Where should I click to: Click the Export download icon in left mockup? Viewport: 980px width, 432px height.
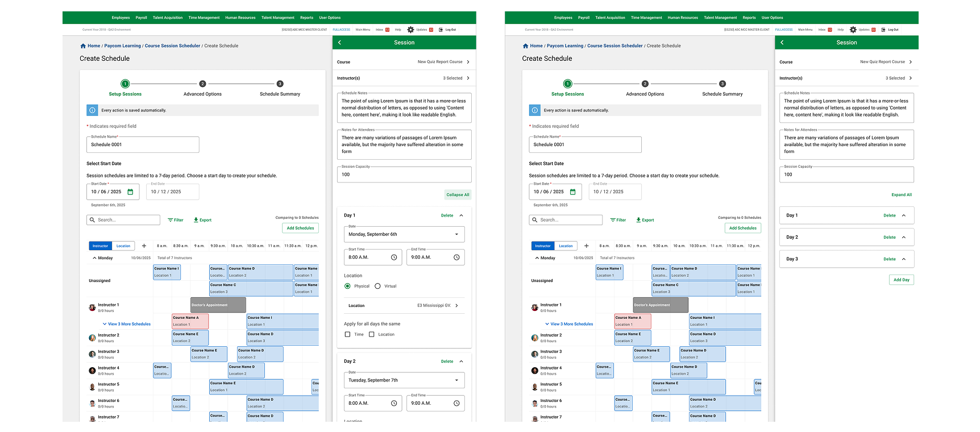click(x=196, y=220)
